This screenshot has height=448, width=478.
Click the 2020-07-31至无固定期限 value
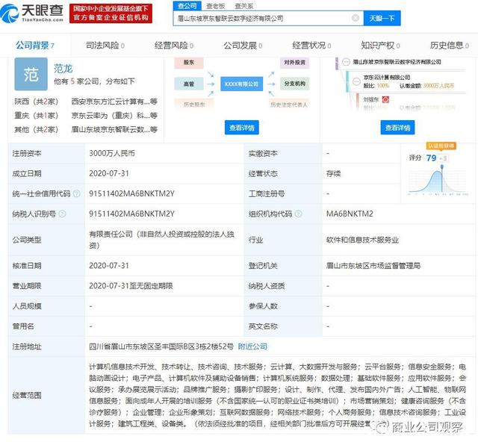(x=131, y=286)
